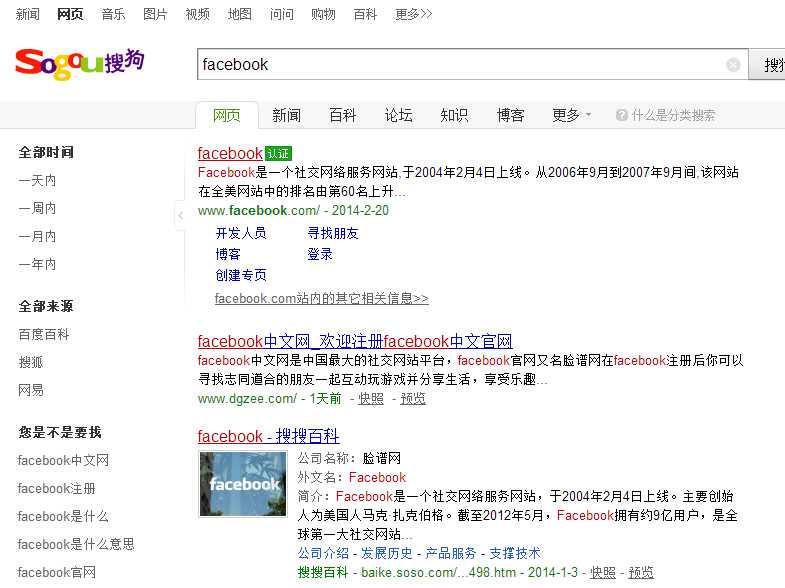The height and width of the screenshot is (588, 785).
Task: Clear the search box with the X icon
Action: tap(733, 65)
